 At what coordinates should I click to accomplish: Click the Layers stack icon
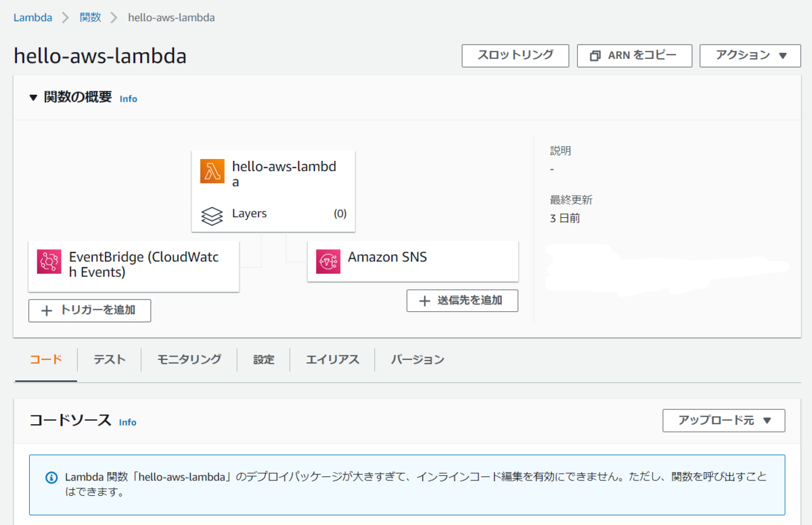click(212, 215)
